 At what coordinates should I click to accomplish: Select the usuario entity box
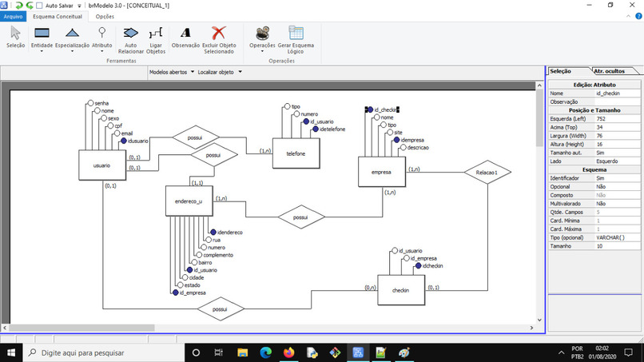(101, 165)
